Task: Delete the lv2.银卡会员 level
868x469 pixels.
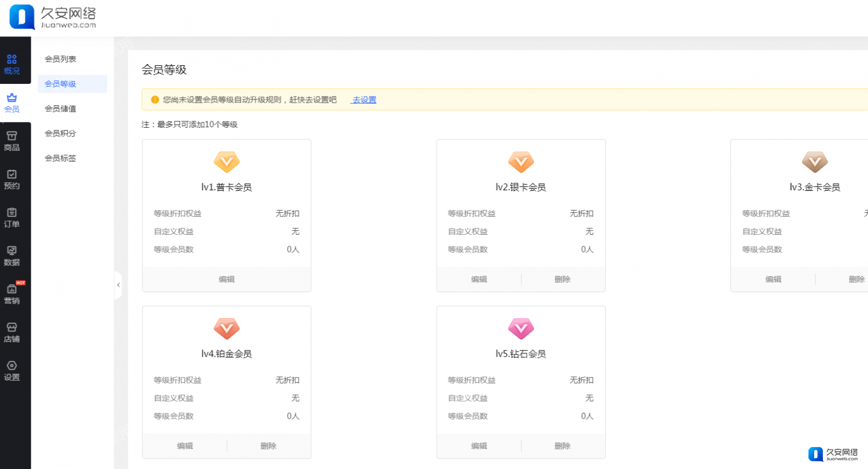Action: (562, 279)
